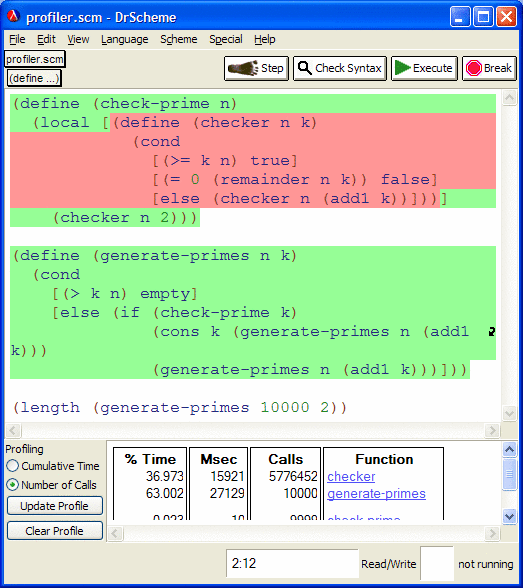Image resolution: width=523 pixels, height=588 pixels.
Task: Click the (define (generate-primes n k) line
Action: click(155, 256)
